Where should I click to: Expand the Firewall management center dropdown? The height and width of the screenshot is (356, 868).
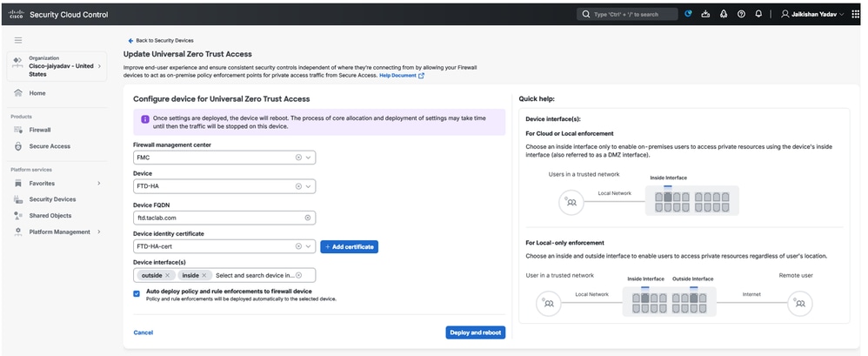point(309,158)
